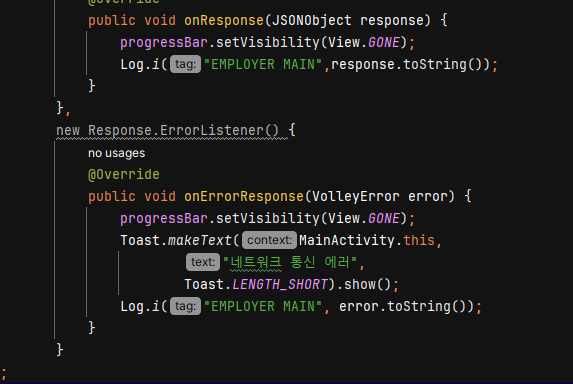This screenshot has height=384, width=573.
Task: Click setVisibility call inside onResponse method
Action: [x=267, y=42]
